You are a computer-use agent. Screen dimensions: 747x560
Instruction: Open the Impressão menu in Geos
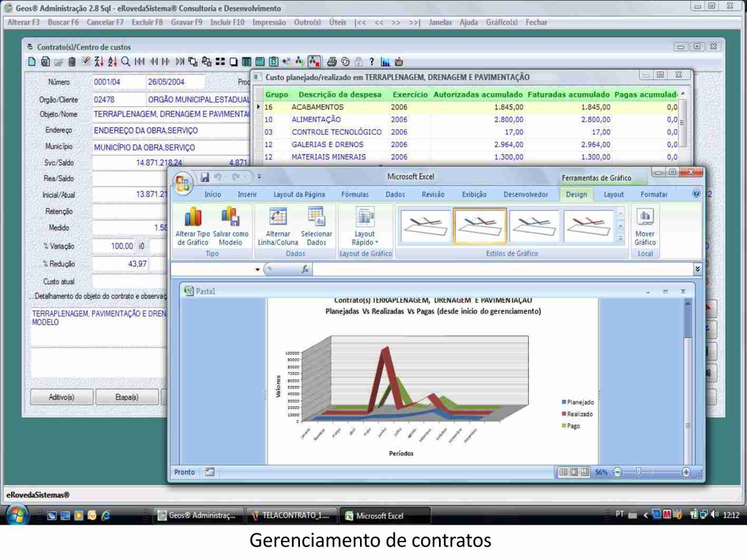coord(269,22)
